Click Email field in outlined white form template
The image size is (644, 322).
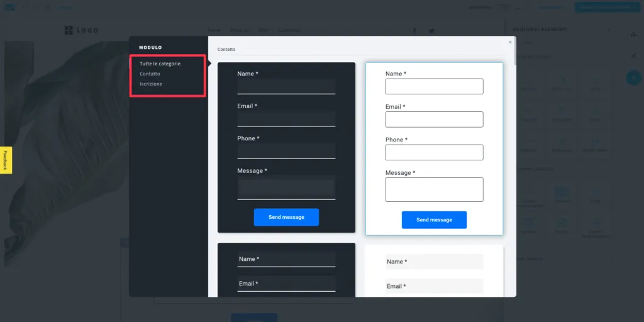coord(434,119)
